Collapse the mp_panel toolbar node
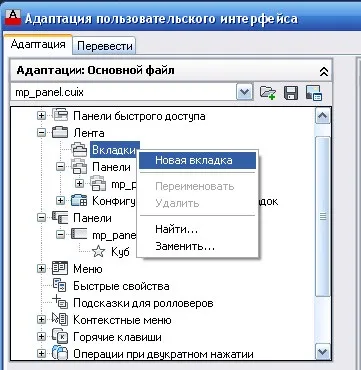This screenshot has height=370, width=361. [x=60, y=235]
